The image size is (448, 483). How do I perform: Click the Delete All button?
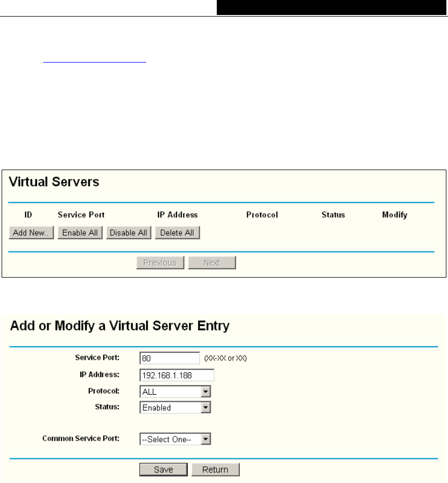click(177, 233)
